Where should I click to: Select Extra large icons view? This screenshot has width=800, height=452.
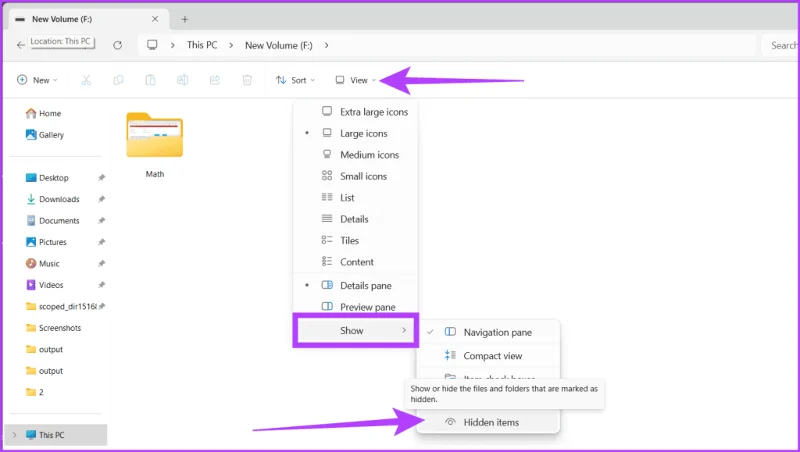click(356, 112)
